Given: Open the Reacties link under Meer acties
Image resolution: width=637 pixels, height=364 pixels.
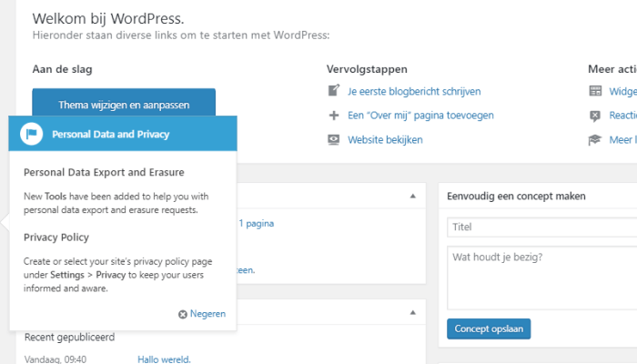Looking at the screenshot, I should pos(622,116).
